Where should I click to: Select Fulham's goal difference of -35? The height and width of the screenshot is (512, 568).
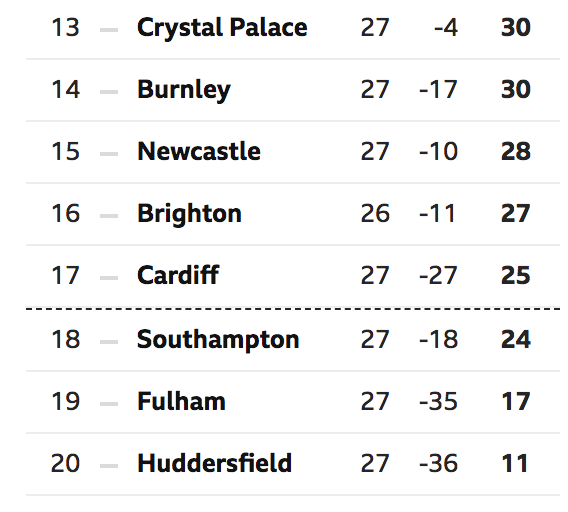(x=438, y=401)
